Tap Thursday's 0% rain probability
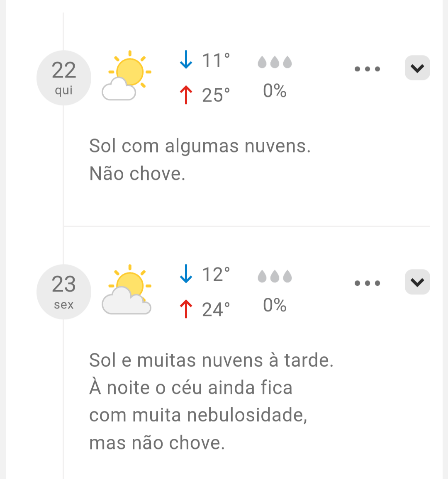This screenshot has height=479, width=448. (275, 91)
